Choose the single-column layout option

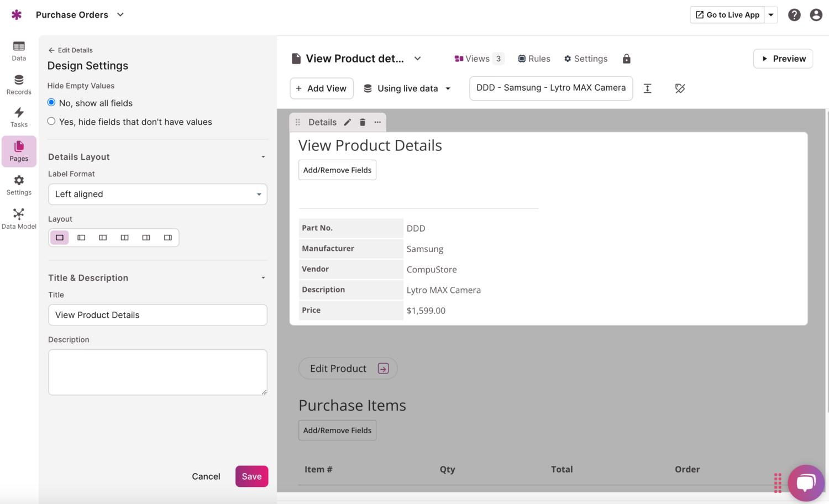click(x=60, y=238)
